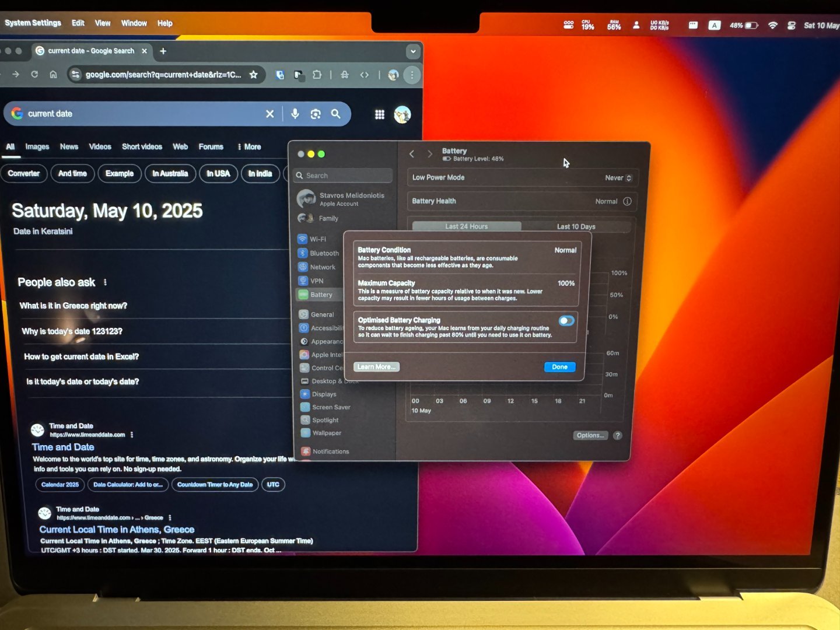Image resolution: width=840 pixels, height=630 pixels.
Task: Open the Chrome three-dot menu
Action: point(412,75)
